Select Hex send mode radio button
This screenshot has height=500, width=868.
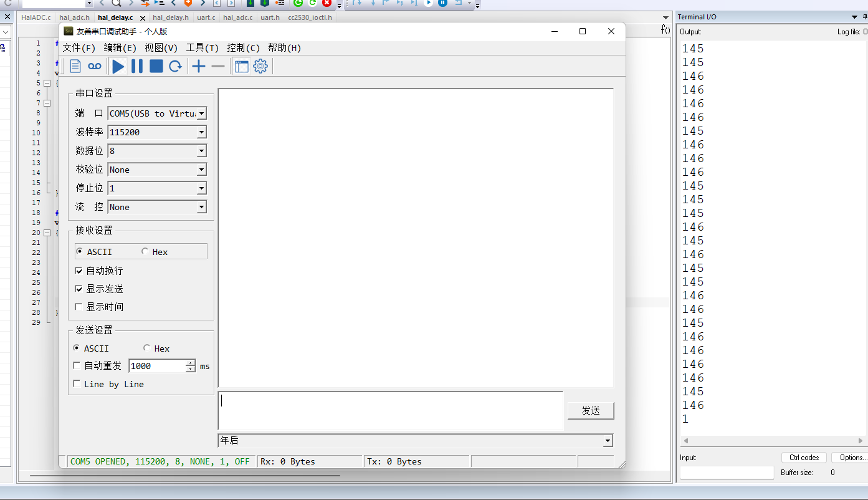(x=146, y=349)
